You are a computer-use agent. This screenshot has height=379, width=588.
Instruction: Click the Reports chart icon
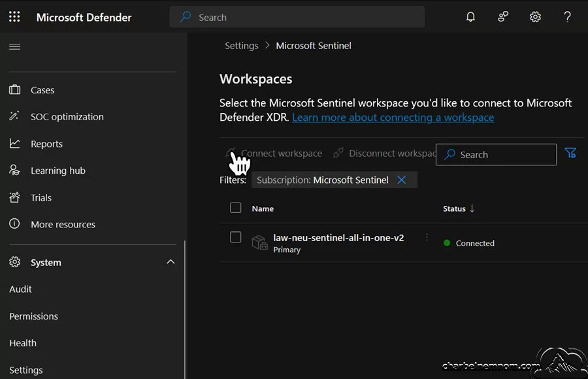pyautogui.click(x=14, y=143)
